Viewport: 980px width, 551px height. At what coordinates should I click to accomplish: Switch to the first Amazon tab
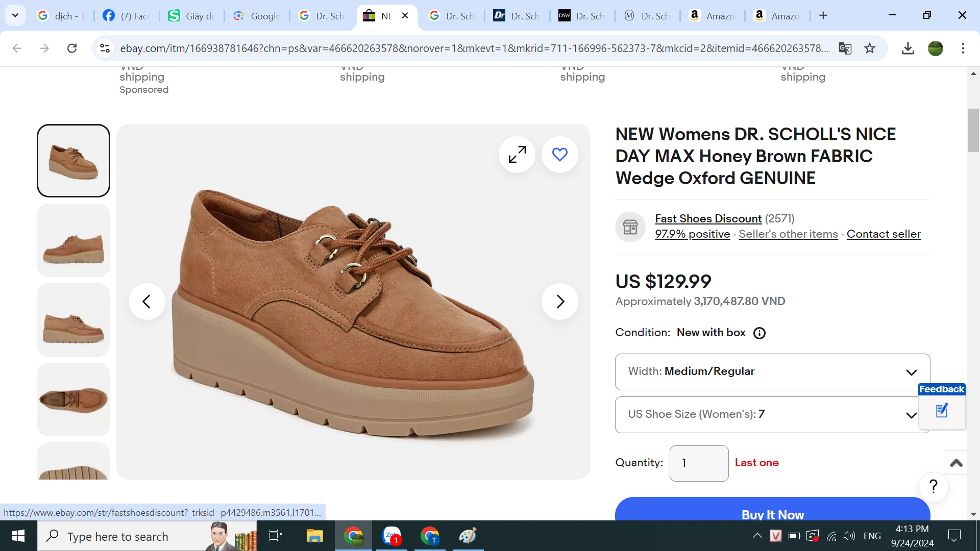(x=712, y=16)
